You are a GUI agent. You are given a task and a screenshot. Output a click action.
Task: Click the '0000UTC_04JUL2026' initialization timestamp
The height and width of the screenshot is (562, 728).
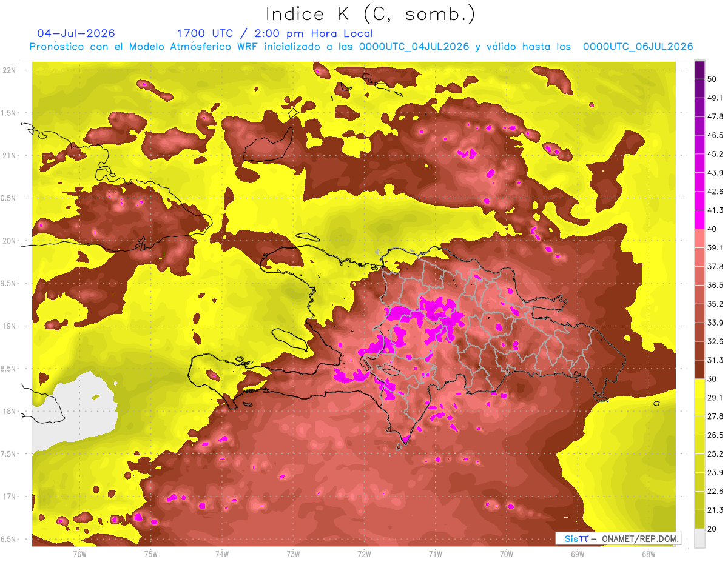click(414, 47)
